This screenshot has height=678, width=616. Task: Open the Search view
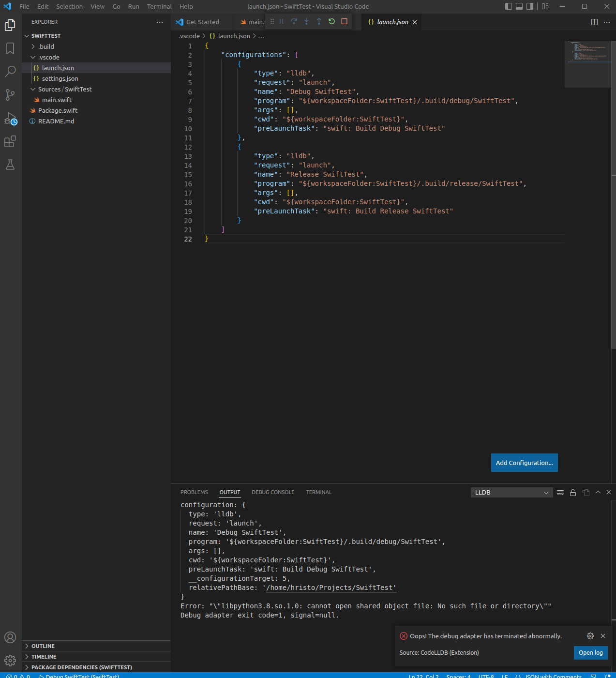pyautogui.click(x=10, y=71)
